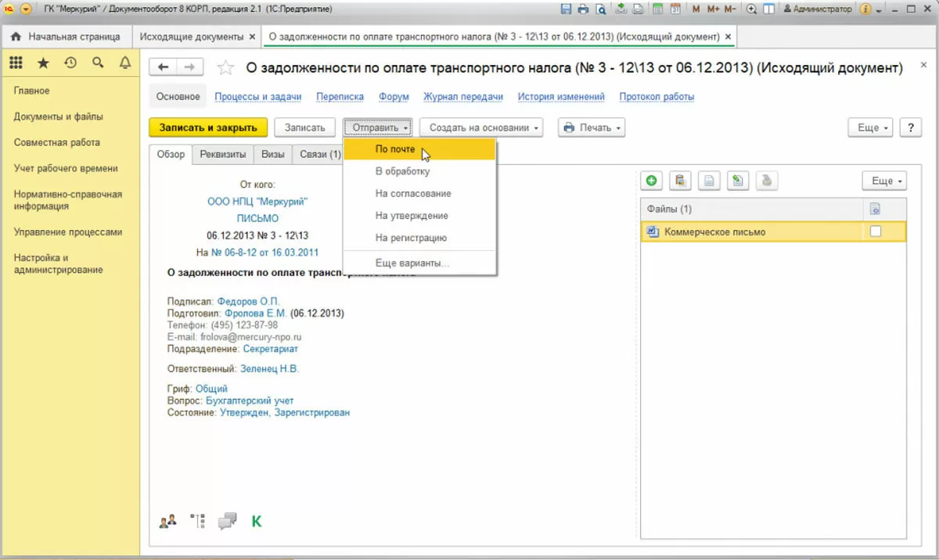Switch to the Визы tab
This screenshot has width=939, height=560.
[x=272, y=155]
